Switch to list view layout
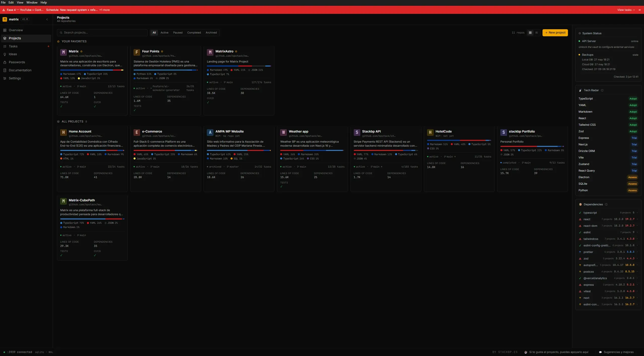 (x=536, y=33)
